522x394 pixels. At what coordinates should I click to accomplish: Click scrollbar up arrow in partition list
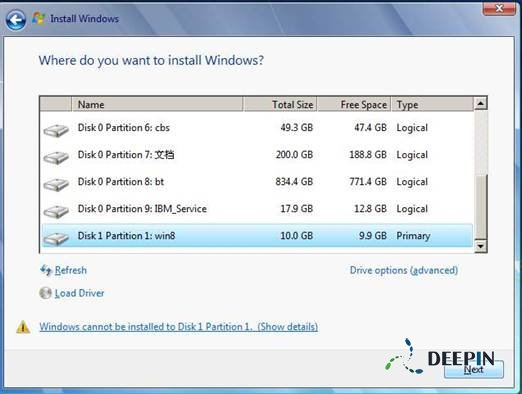click(480, 103)
